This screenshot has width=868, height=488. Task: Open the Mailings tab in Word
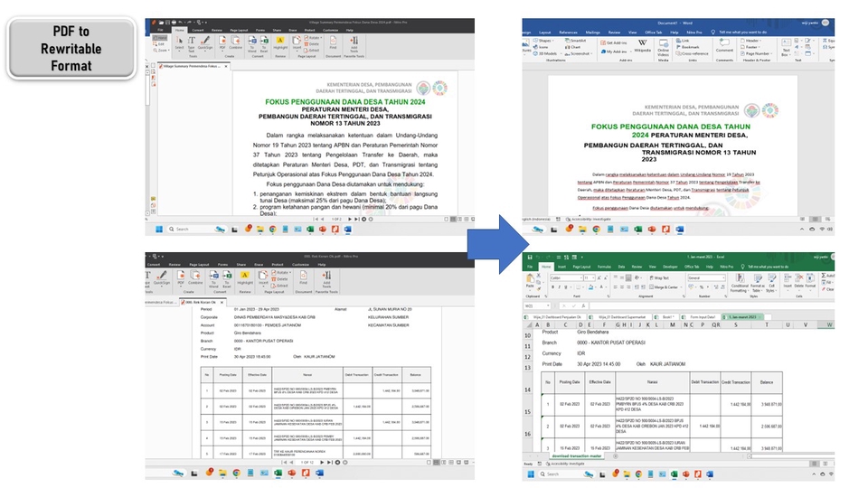[592, 33]
